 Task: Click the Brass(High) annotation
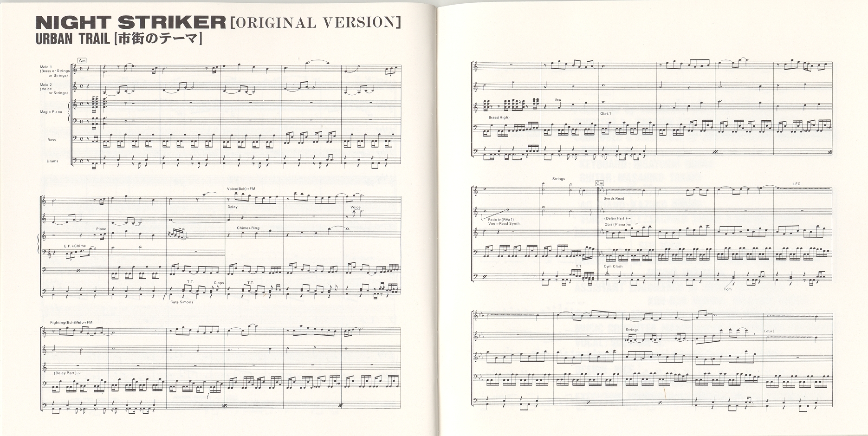tap(499, 117)
